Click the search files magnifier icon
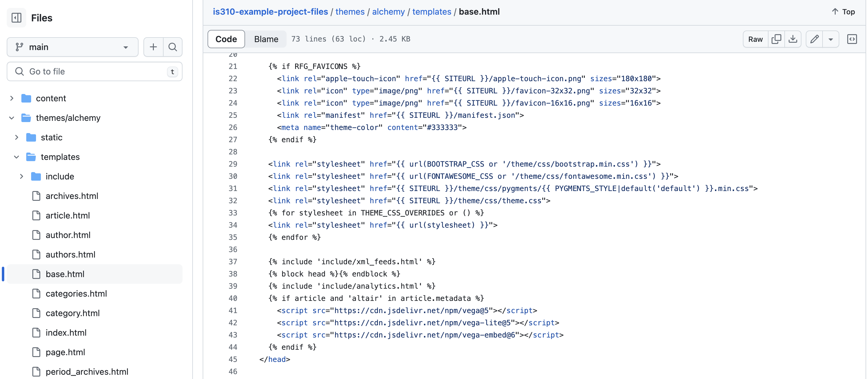 [x=173, y=47]
